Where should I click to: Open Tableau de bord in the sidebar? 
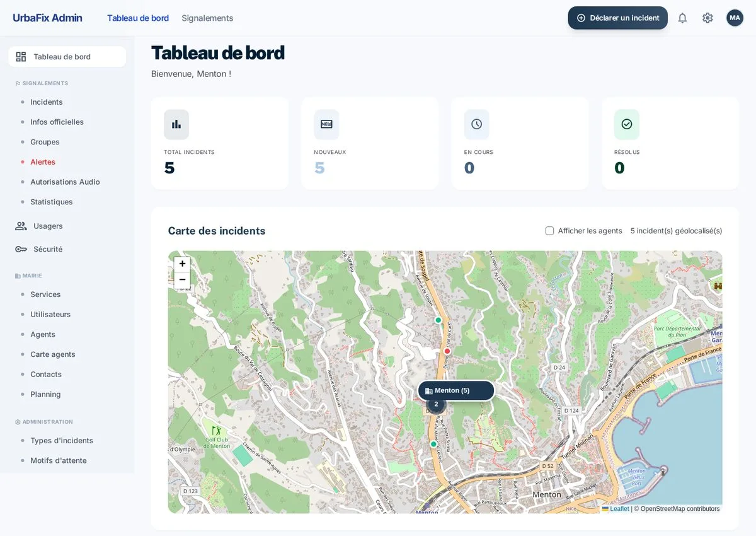(x=67, y=57)
